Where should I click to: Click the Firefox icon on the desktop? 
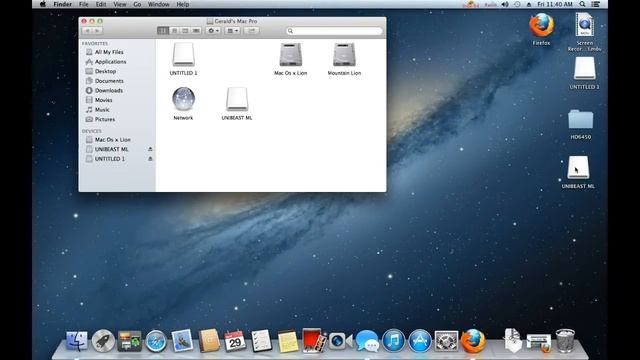tap(541, 25)
